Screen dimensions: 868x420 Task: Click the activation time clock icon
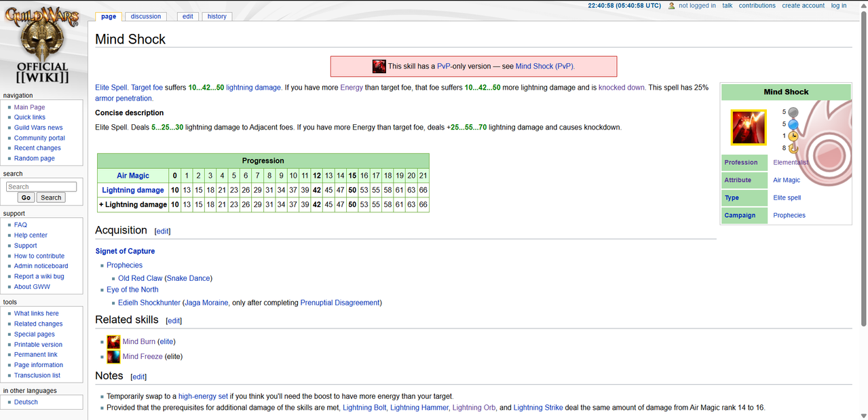(x=793, y=136)
